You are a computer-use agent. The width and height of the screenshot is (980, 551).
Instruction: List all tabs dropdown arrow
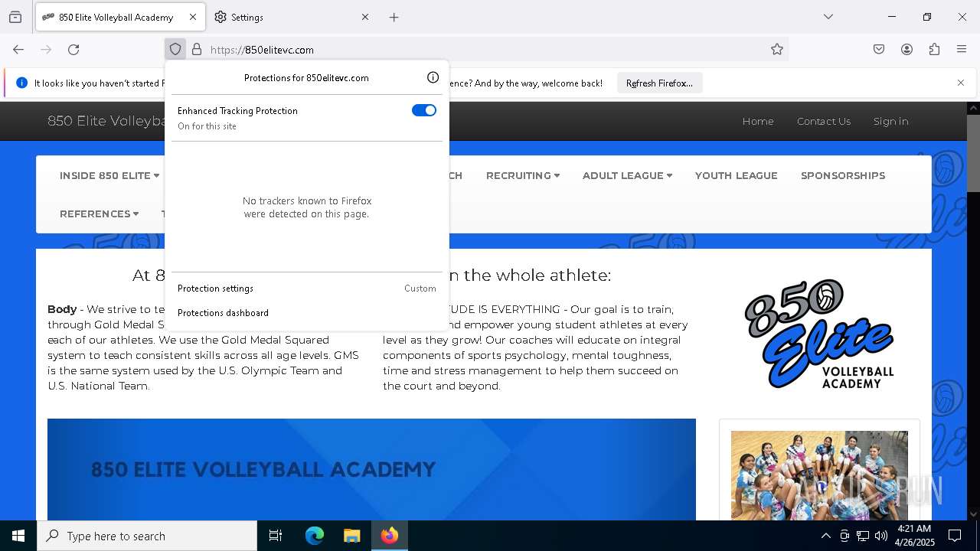(x=828, y=17)
